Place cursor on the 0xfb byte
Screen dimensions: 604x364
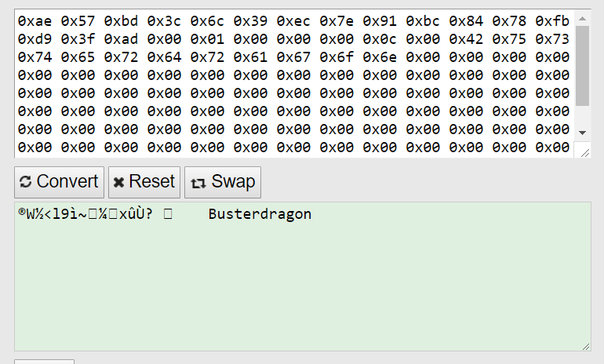(x=552, y=21)
